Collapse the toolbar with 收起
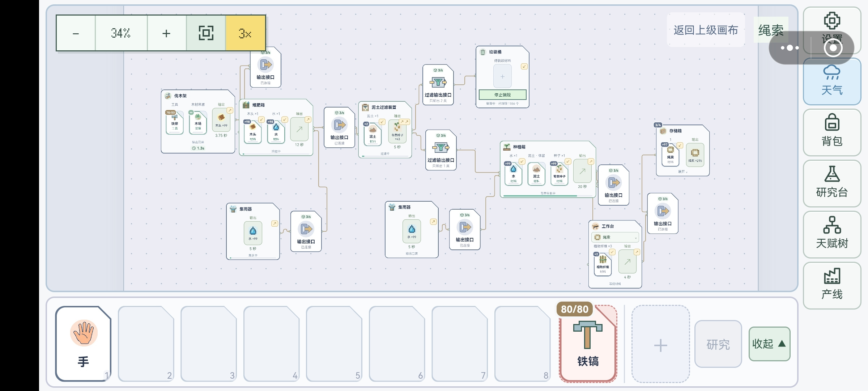Image resolution: width=868 pixels, height=391 pixels. point(769,344)
